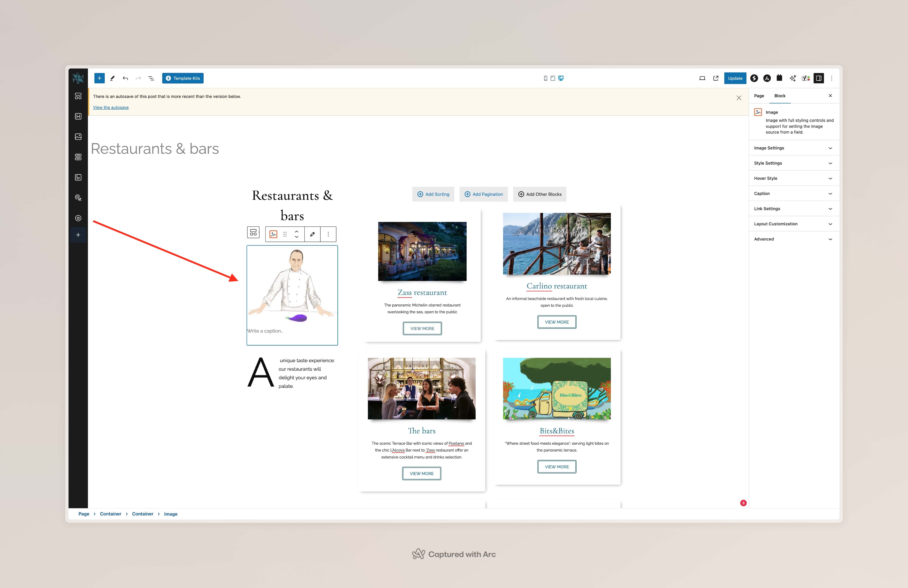This screenshot has width=908, height=588.
Task: Click the Image block type icon in toolbar
Action: click(x=273, y=234)
